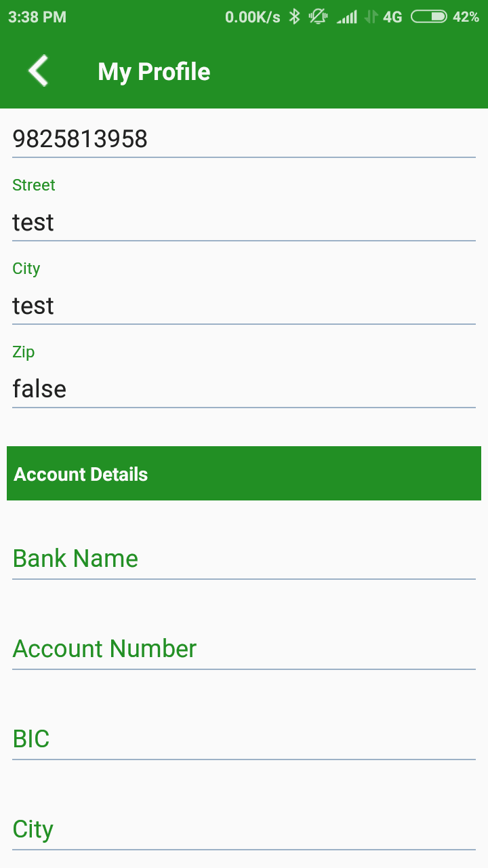
Task: Tap the 4G network indicator
Action: 392,17
